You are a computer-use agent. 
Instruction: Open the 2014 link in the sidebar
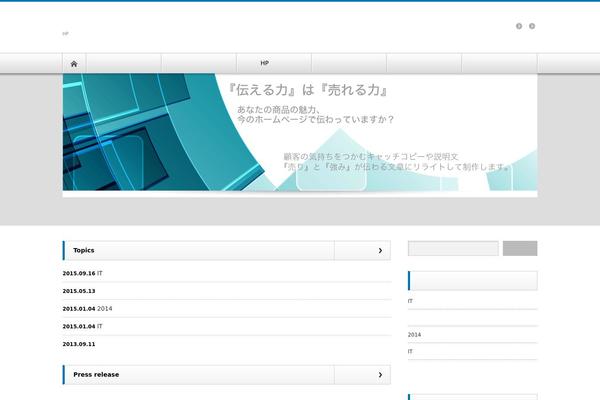pos(414,335)
